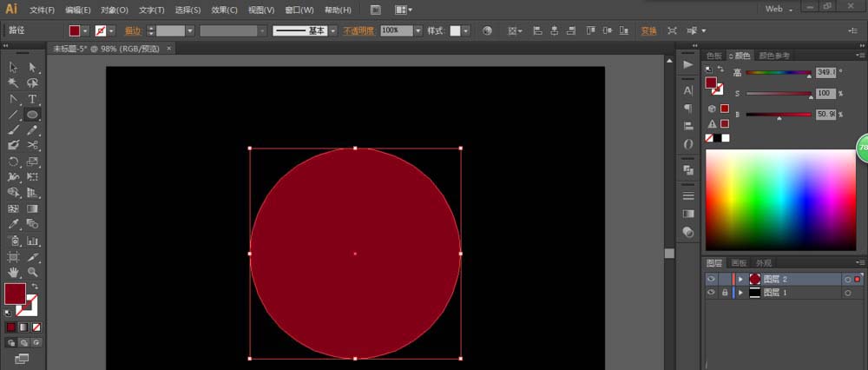Set toolbox mode to None
This screenshot has height=370, width=868.
pyautogui.click(x=36, y=327)
